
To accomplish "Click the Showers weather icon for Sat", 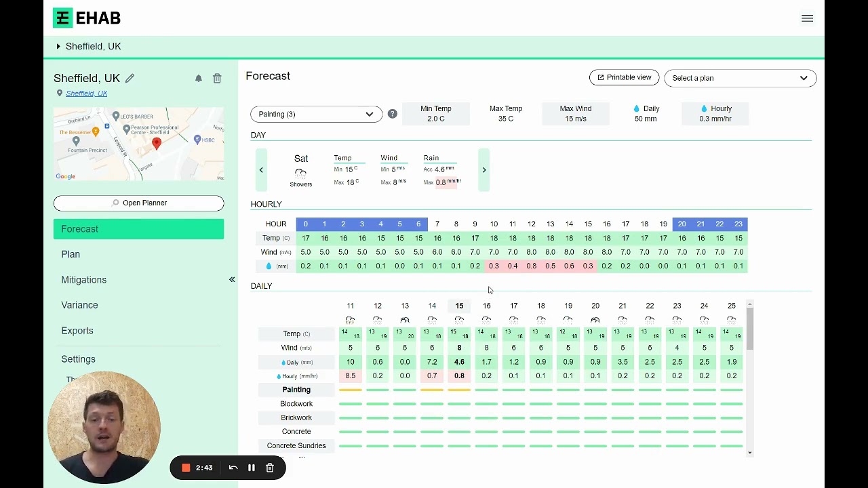I will (300, 173).
